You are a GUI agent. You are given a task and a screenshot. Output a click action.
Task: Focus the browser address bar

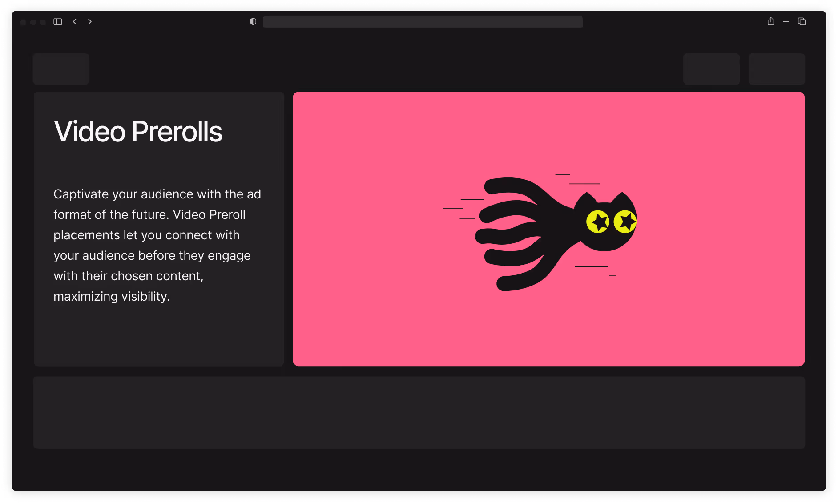point(423,22)
